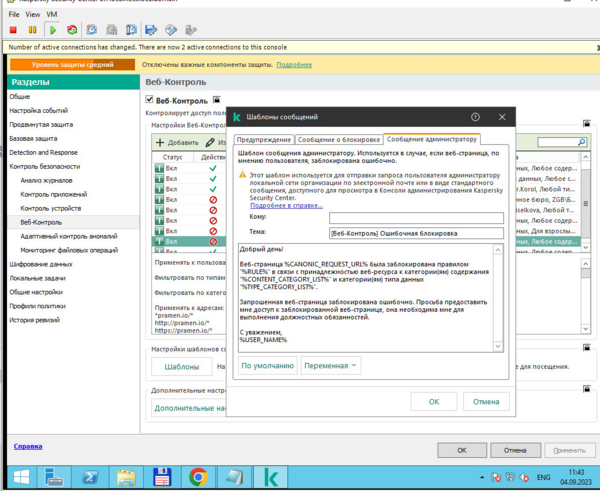Open the Переменная dropdown

331,366
